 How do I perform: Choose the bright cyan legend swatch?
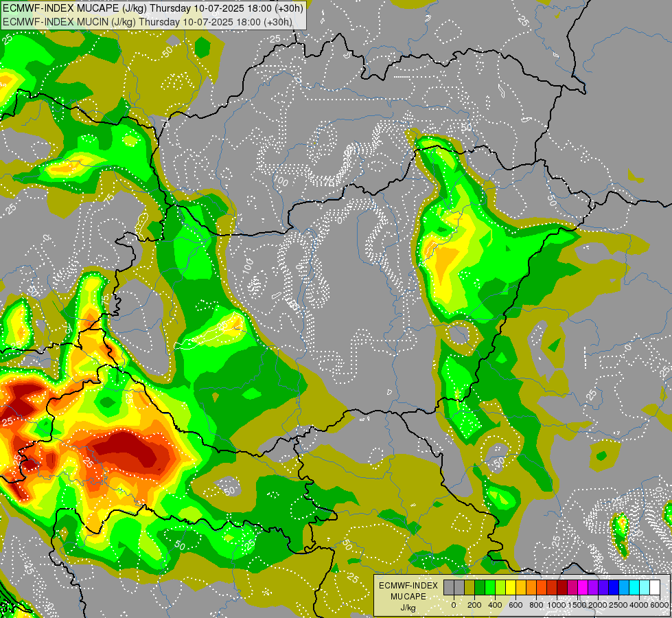[634, 587]
